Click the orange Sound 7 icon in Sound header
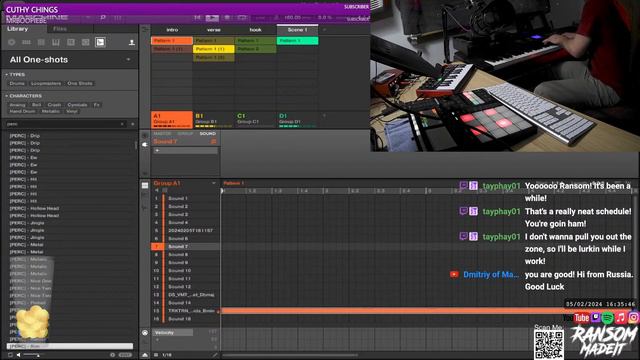 [x=213, y=141]
